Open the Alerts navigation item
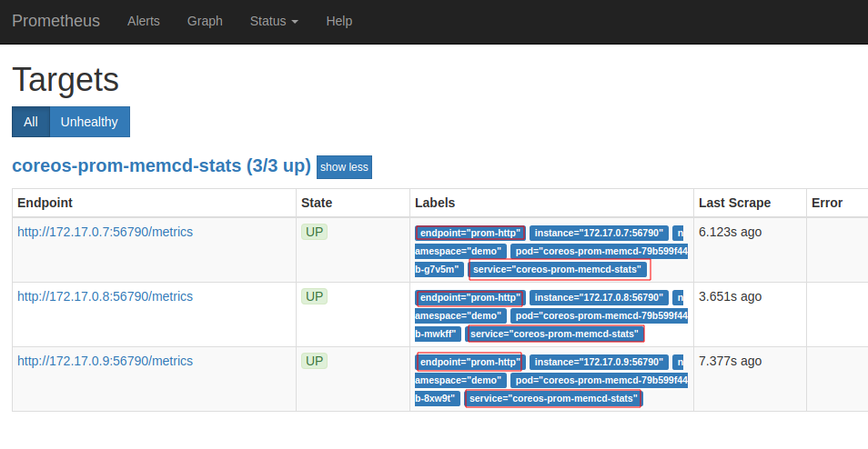 pos(143,21)
